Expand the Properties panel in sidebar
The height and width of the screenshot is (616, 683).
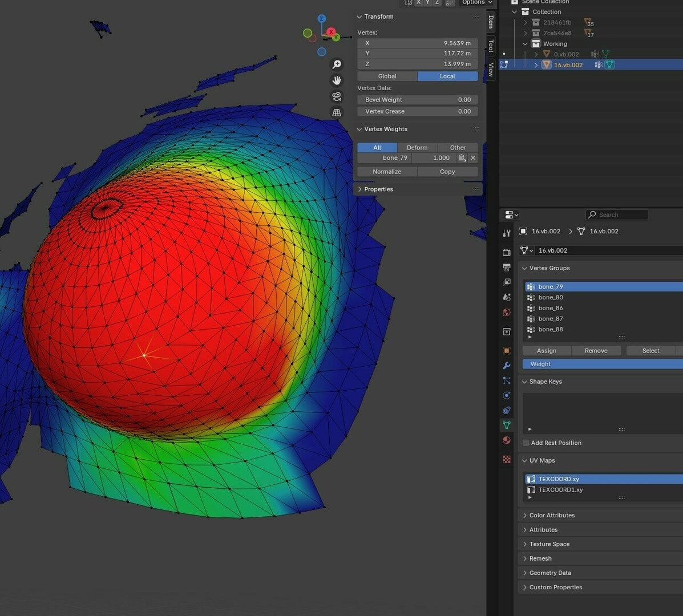(359, 189)
